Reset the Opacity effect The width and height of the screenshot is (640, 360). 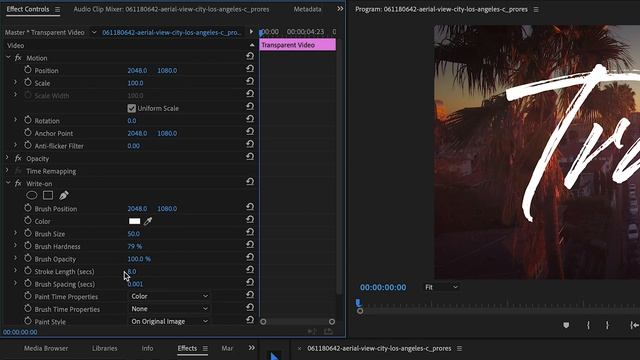250,157
